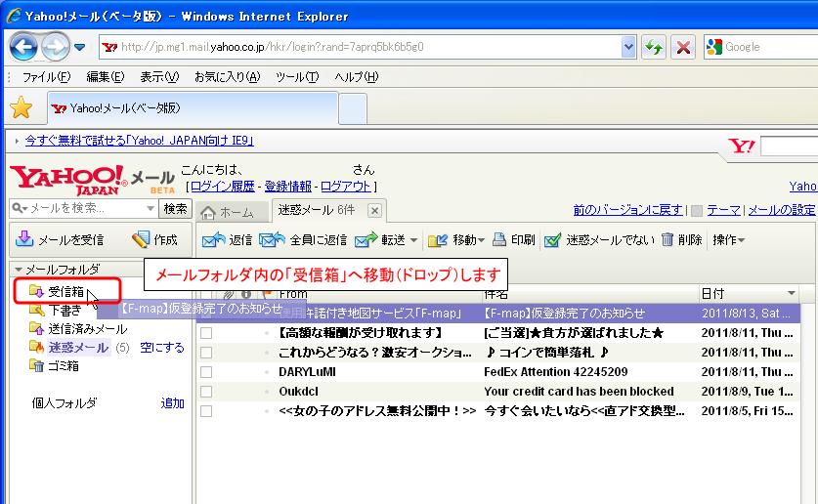
Task: Open the 受信箱 inbox folder
Action: click(65, 292)
